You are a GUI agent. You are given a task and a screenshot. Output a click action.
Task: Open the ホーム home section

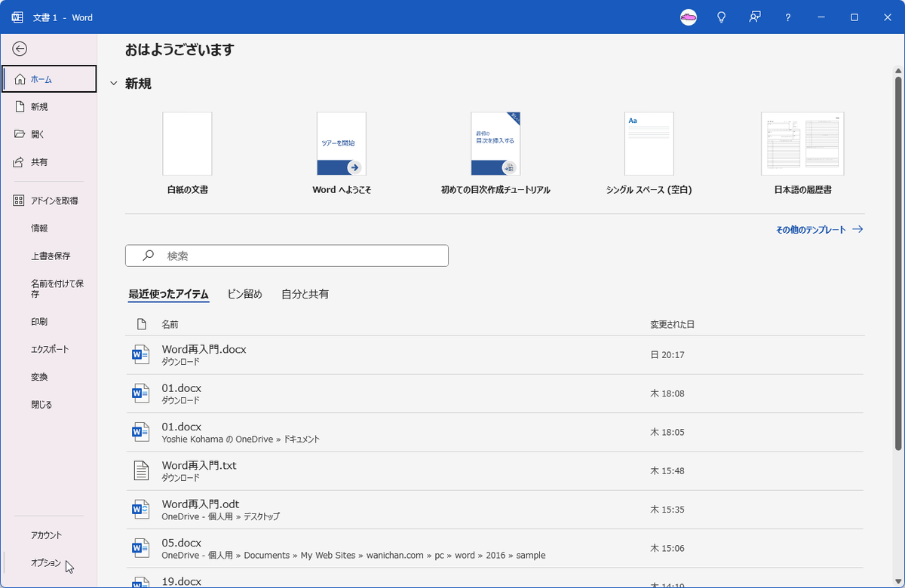pos(50,79)
